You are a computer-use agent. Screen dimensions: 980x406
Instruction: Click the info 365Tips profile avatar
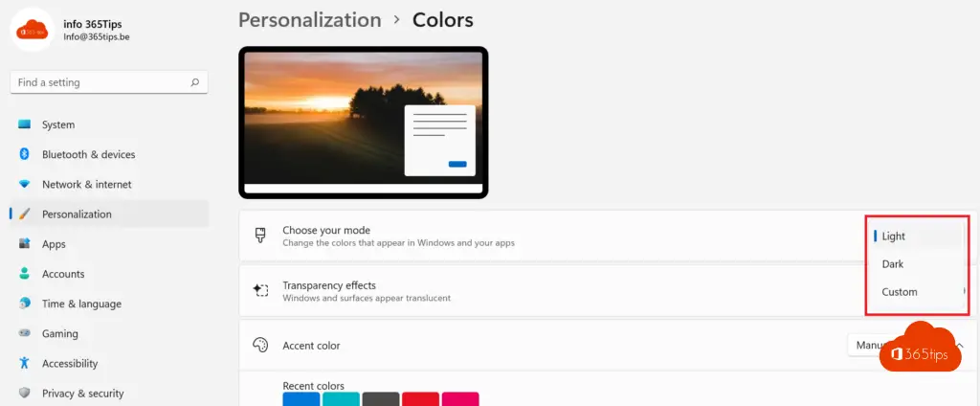click(32, 30)
